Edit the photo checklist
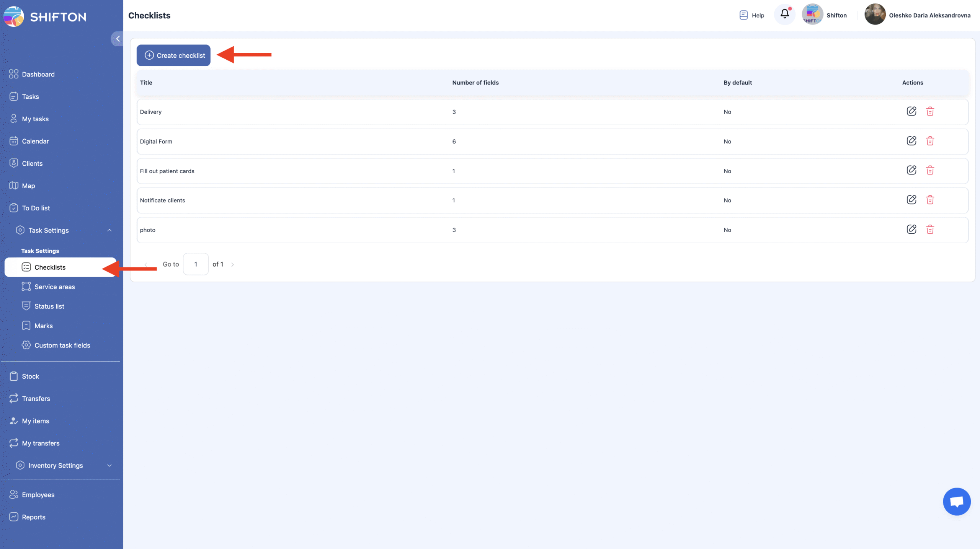This screenshot has width=980, height=549. (x=911, y=230)
